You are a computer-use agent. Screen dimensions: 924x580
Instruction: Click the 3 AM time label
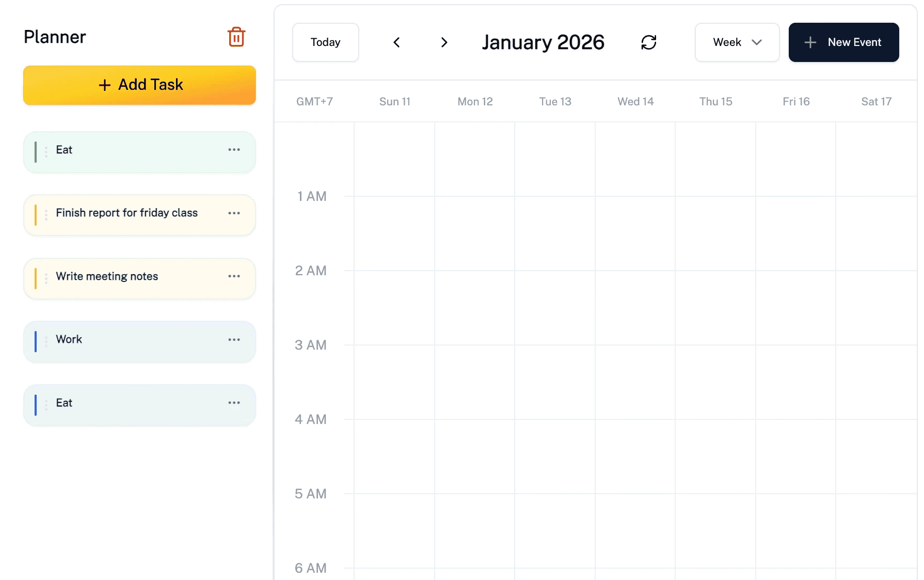click(x=311, y=345)
